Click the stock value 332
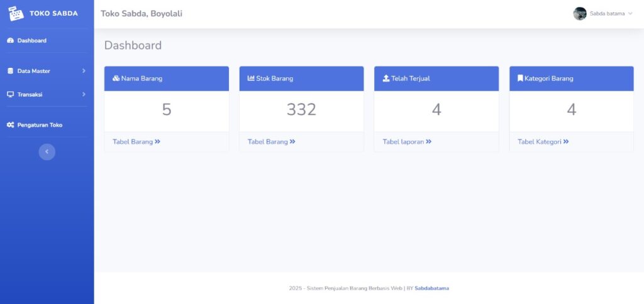This screenshot has width=644, height=304. pyautogui.click(x=301, y=110)
